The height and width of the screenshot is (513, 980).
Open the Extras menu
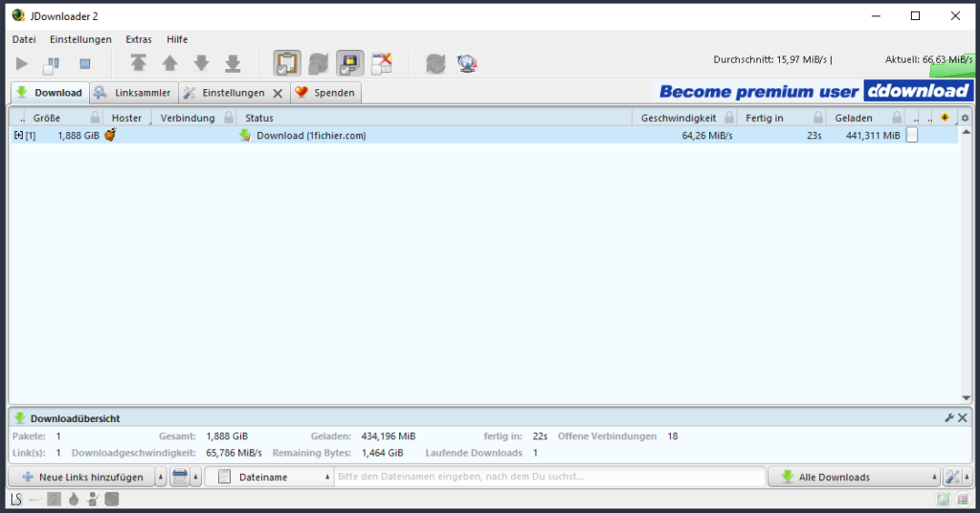139,39
